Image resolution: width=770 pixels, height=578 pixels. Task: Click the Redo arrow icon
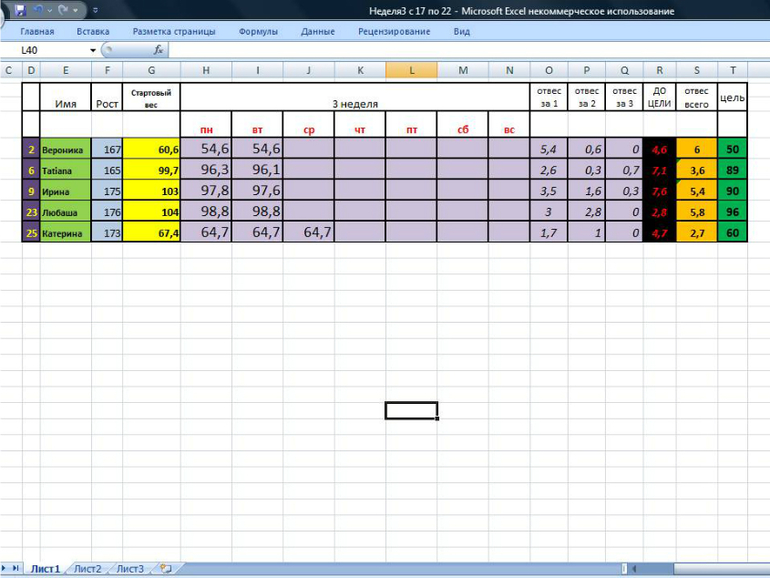click(62, 10)
